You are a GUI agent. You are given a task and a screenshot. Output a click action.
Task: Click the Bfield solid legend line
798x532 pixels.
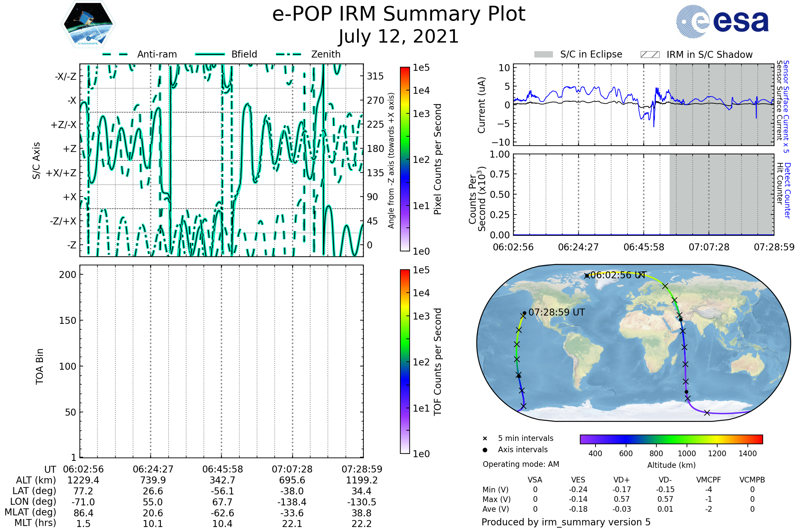point(210,54)
